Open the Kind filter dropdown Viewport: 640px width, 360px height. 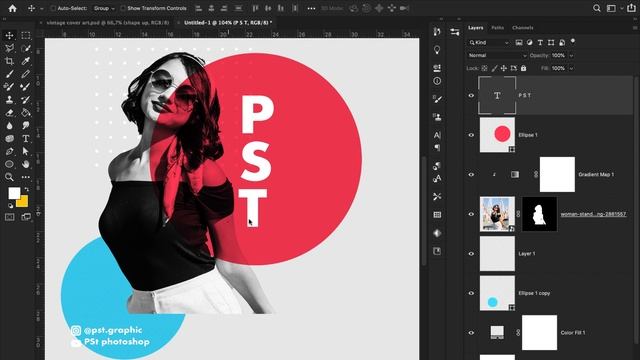pyautogui.click(x=489, y=42)
